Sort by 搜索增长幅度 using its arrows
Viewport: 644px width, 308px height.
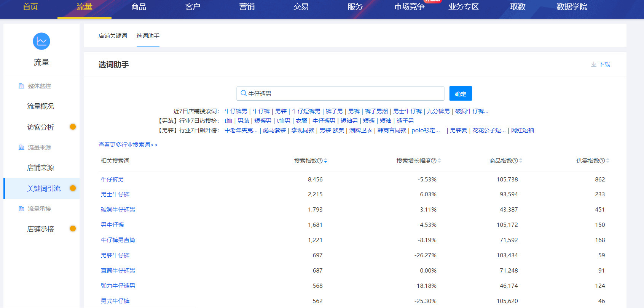(439, 161)
